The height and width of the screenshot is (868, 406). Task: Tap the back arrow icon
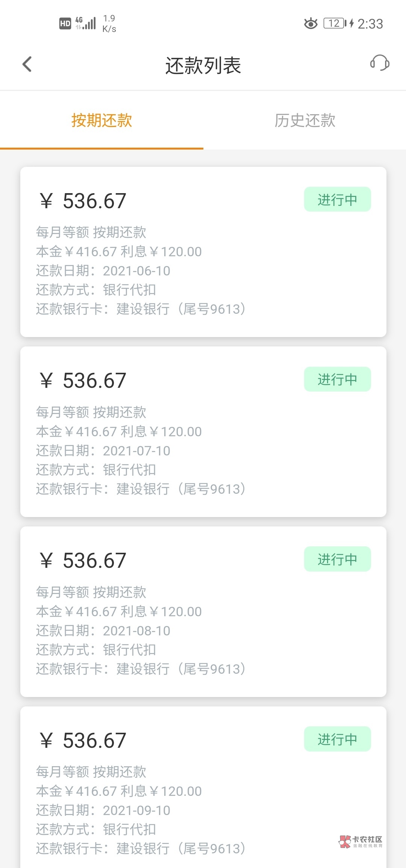[x=27, y=64]
